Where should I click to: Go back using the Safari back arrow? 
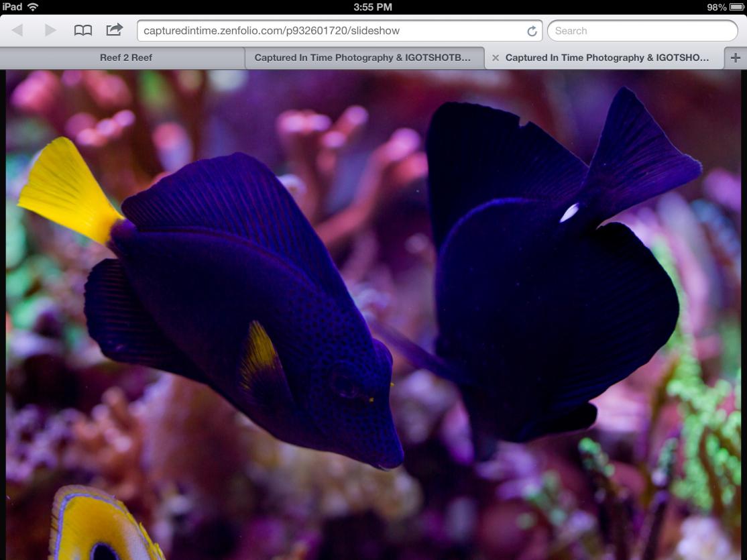(x=17, y=30)
